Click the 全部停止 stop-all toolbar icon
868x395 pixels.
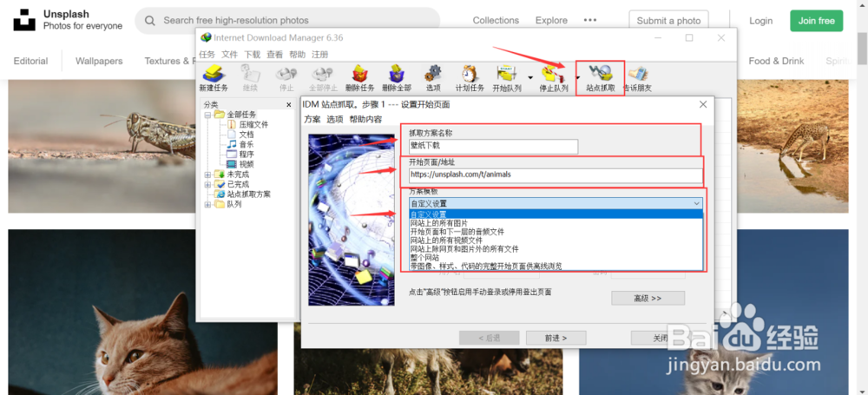(323, 78)
